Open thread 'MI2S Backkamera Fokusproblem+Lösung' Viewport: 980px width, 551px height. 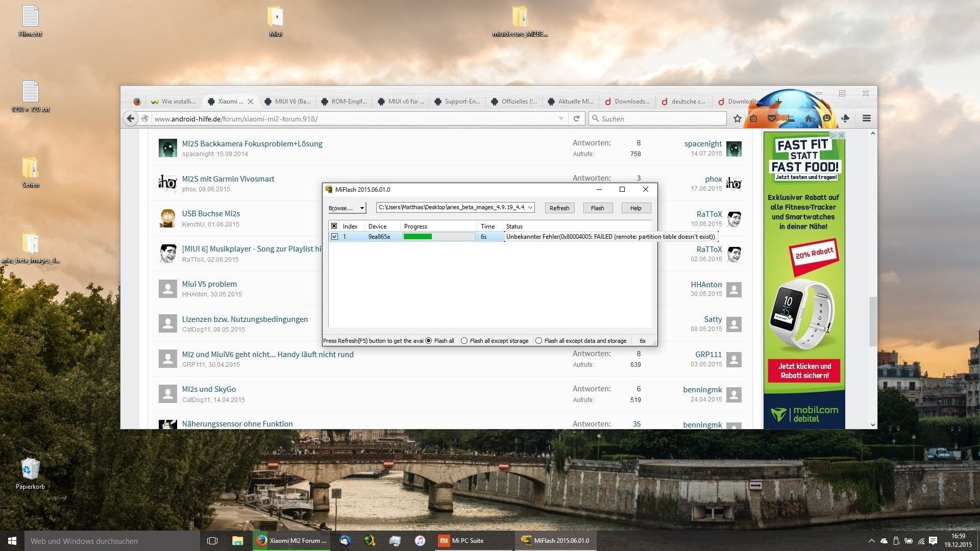252,144
